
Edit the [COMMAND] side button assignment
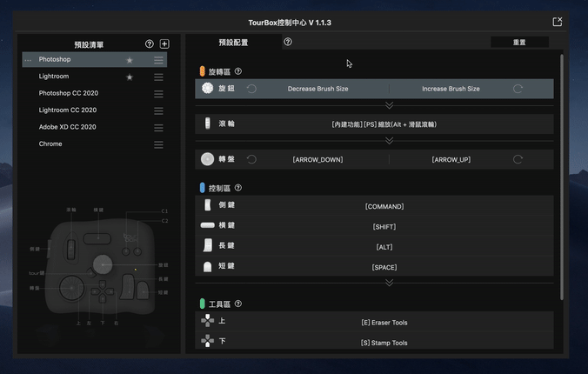[x=384, y=206]
